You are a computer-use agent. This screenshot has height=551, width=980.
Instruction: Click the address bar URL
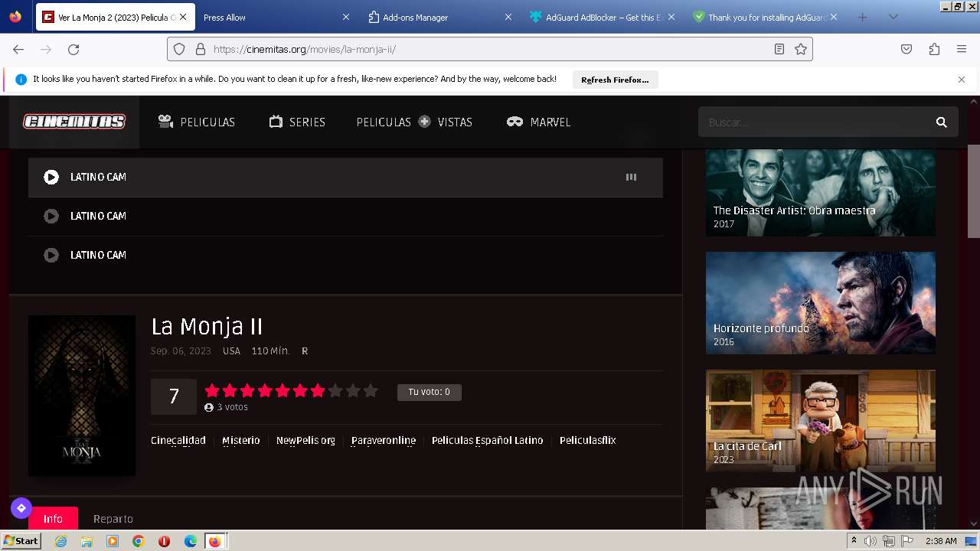[x=305, y=49]
